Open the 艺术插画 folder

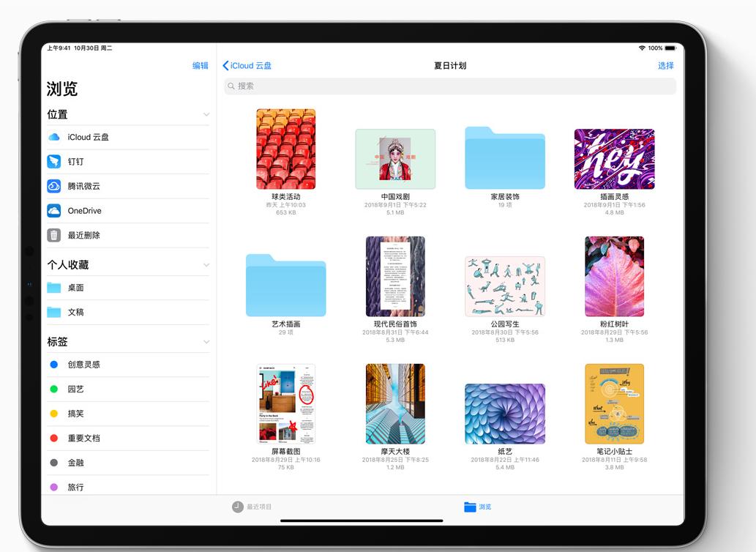coord(285,284)
